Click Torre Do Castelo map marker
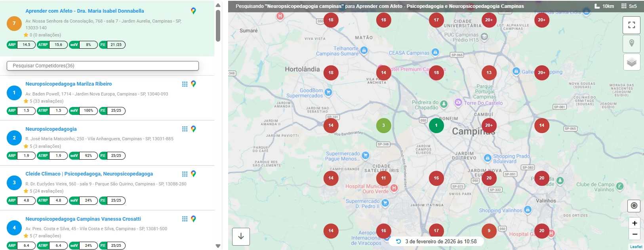This screenshot has height=250, width=644. [458, 102]
